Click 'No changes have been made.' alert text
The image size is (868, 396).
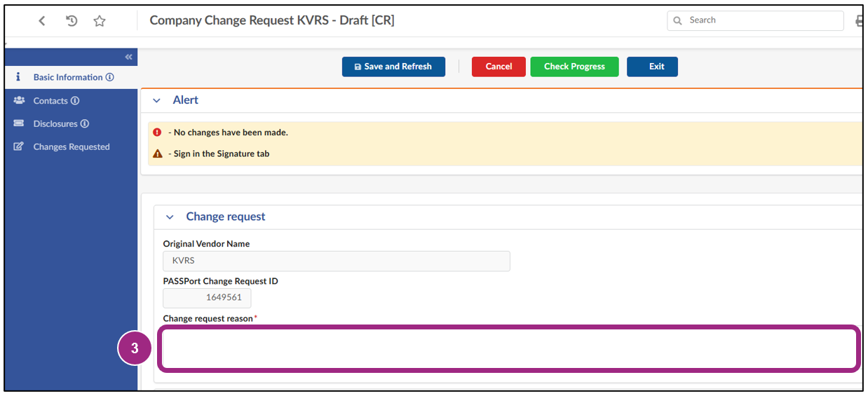coord(231,132)
